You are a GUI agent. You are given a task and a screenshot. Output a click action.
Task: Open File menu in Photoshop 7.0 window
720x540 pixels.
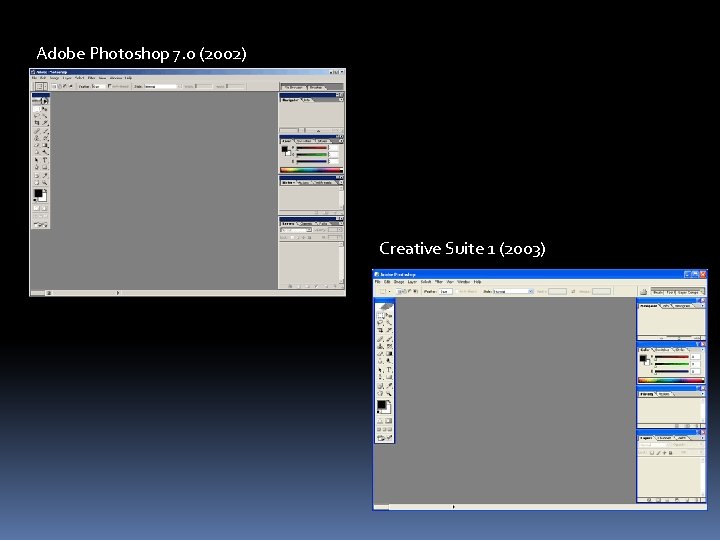tap(34, 78)
